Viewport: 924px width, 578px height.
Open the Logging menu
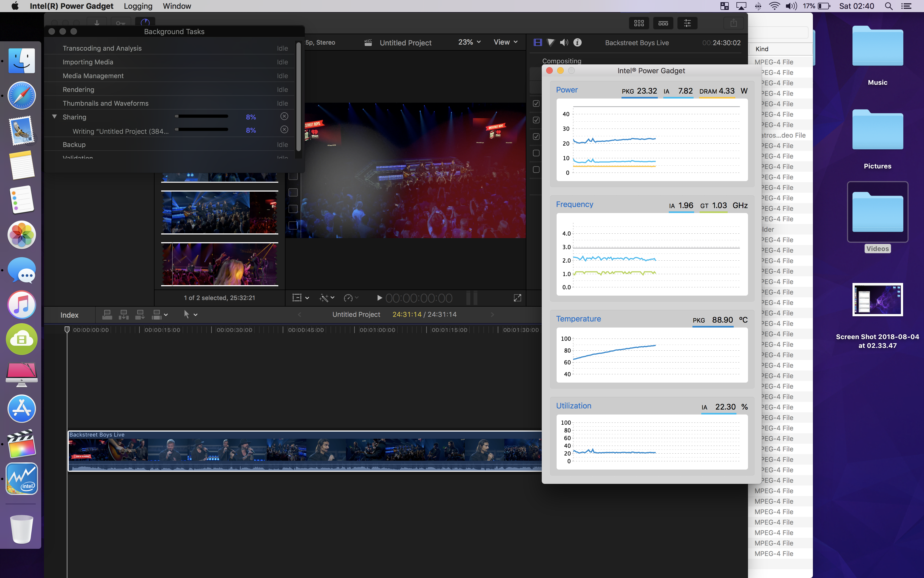click(x=138, y=6)
